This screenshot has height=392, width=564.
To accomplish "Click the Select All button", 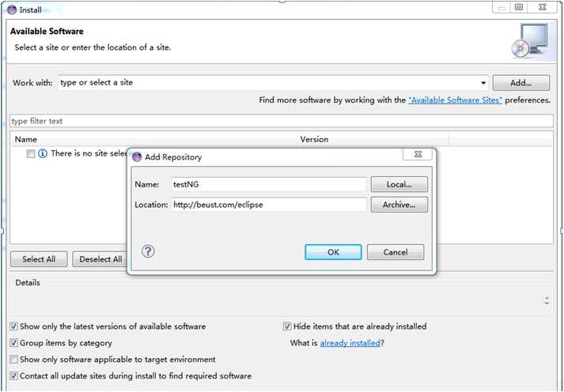I will tap(39, 259).
